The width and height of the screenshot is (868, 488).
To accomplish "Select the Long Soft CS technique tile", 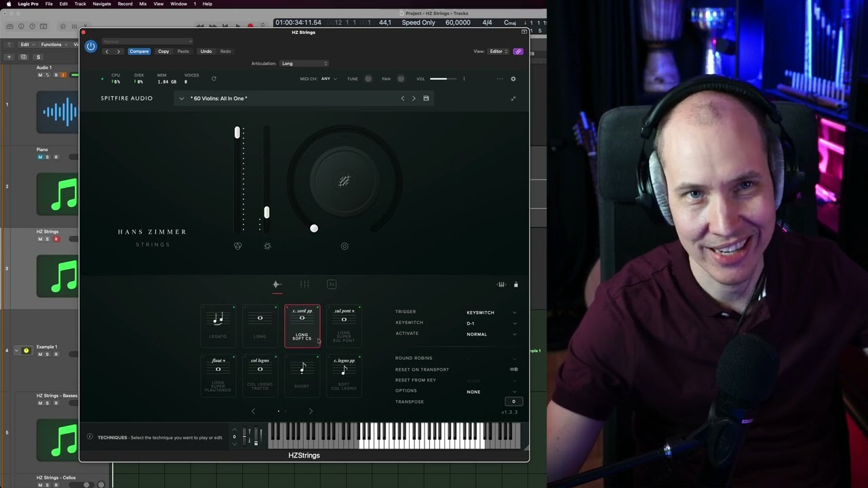I will (302, 326).
